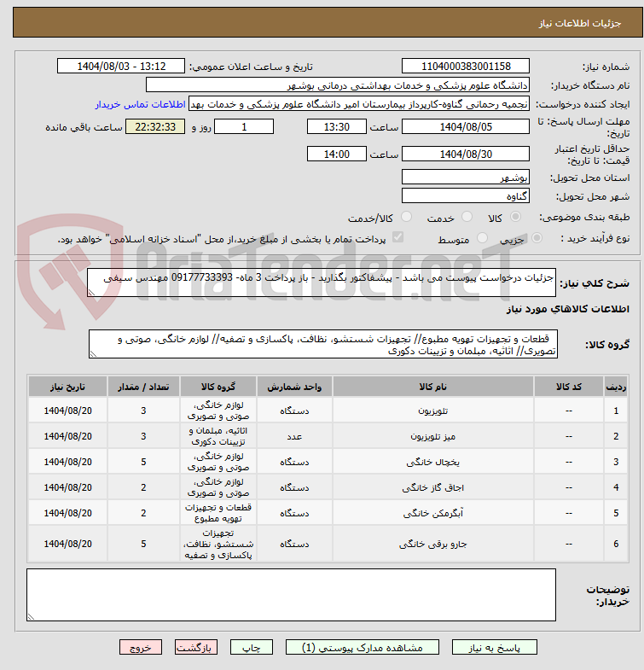Screen dimensions: 644x670
Task: Click the جزئیات اطلاعات نیاز header title
Action: point(580,23)
